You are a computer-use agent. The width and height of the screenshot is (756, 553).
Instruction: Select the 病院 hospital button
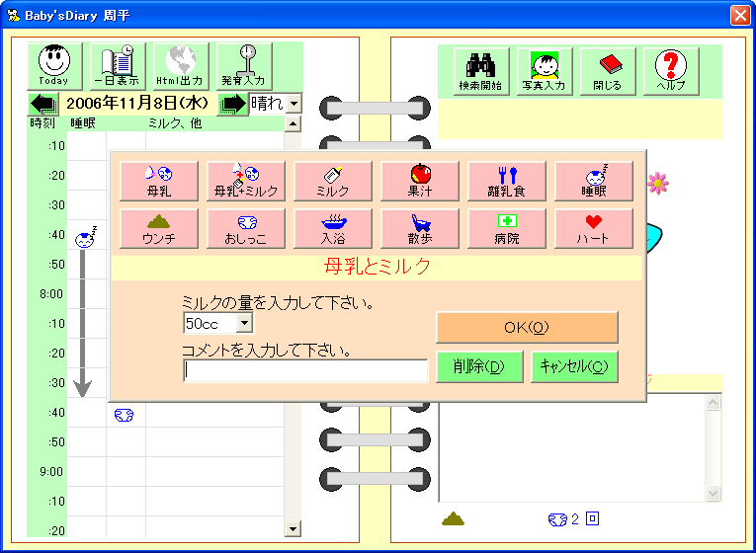(x=507, y=228)
